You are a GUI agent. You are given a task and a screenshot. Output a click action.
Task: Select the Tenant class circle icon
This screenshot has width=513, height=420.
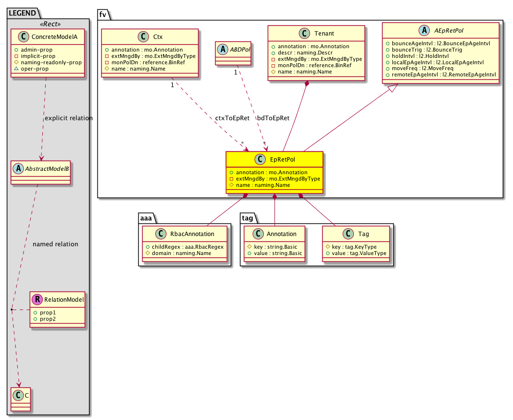[x=303, y=34]
